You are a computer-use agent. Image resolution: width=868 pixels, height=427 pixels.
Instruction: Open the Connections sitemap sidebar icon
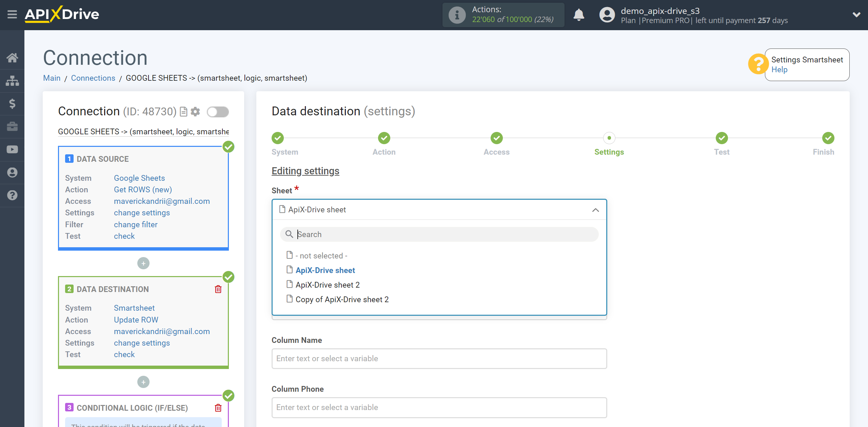tap(12, 81)
